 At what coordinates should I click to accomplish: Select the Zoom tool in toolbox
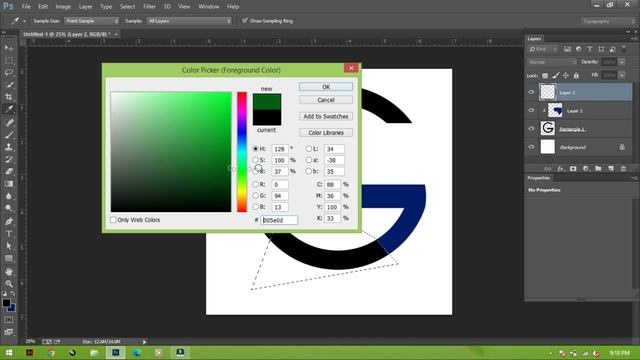click(9, 284)
